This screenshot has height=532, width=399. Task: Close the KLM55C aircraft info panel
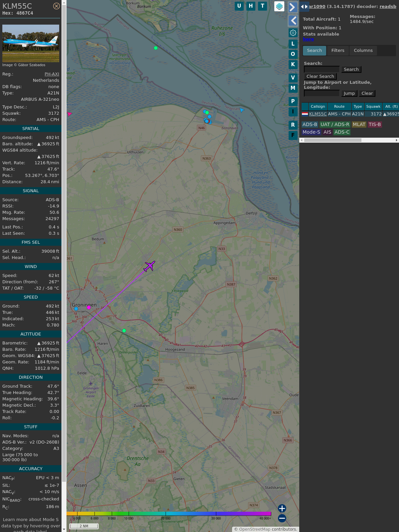pos(57,6)
